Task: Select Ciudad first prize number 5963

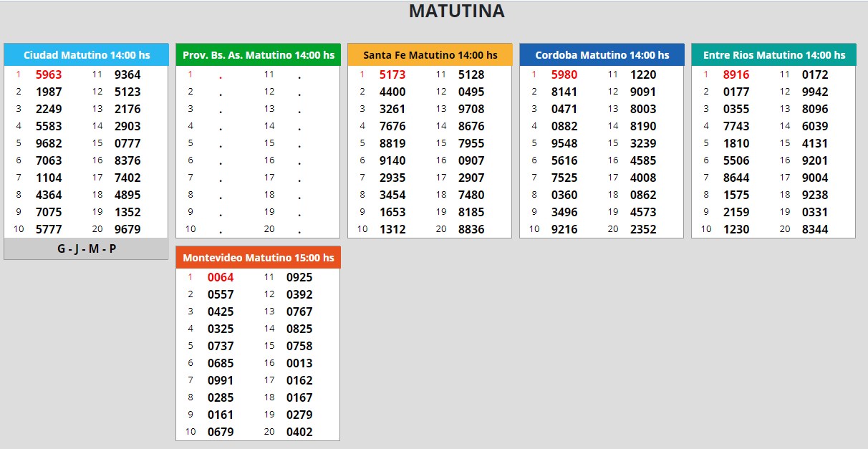Action: tap(49, 74)
